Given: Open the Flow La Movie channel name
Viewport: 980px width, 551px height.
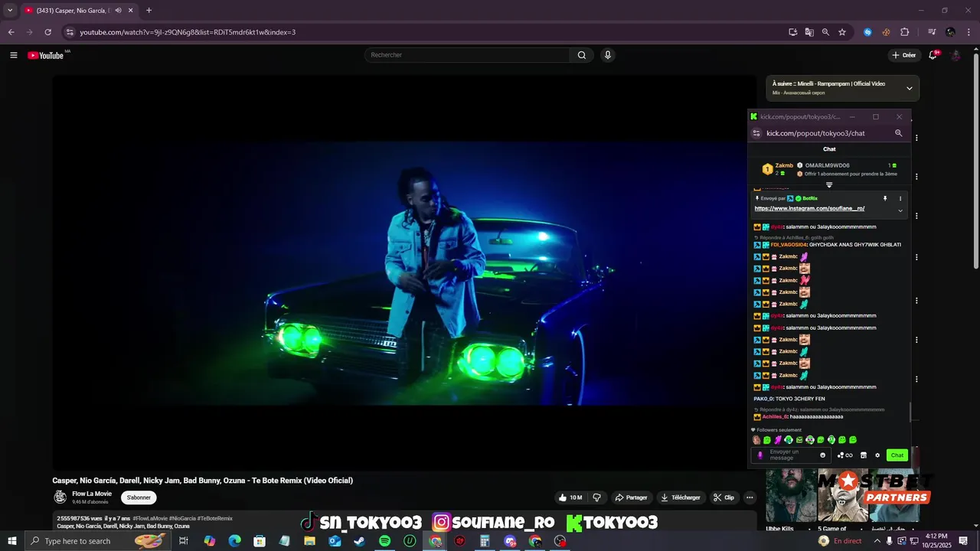Looking at the screenshot, I should pos(92,494).
